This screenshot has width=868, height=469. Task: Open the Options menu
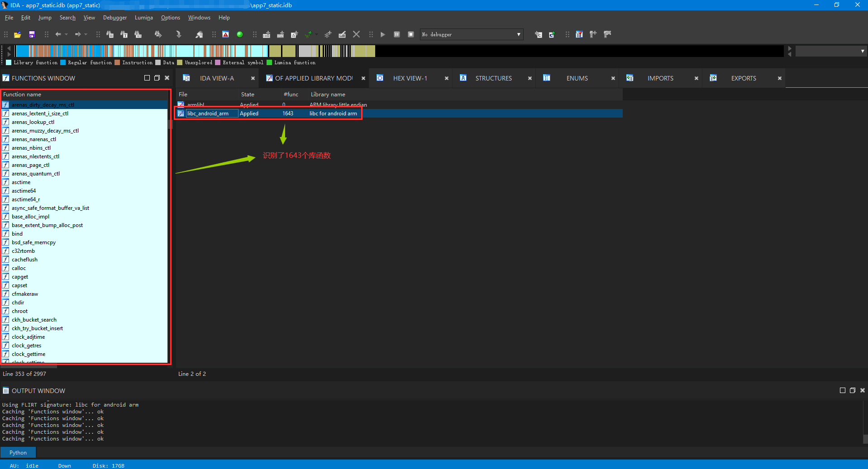[171, 18]
